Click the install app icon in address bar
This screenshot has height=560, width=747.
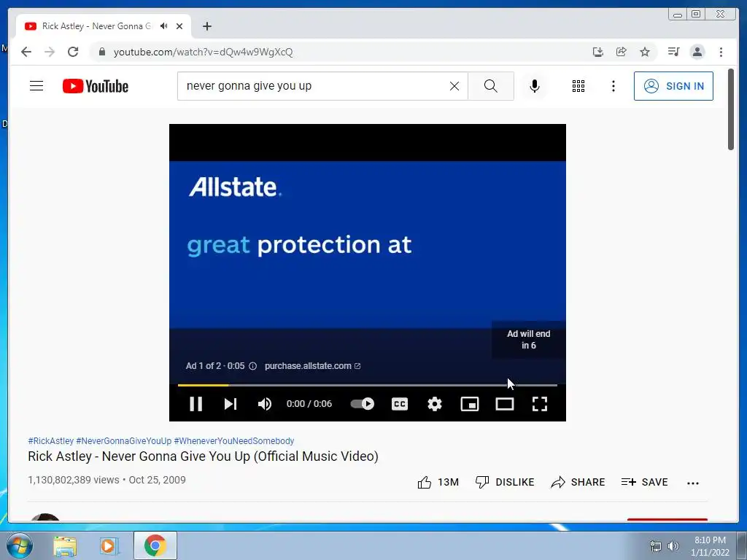(x=598, y=52)
